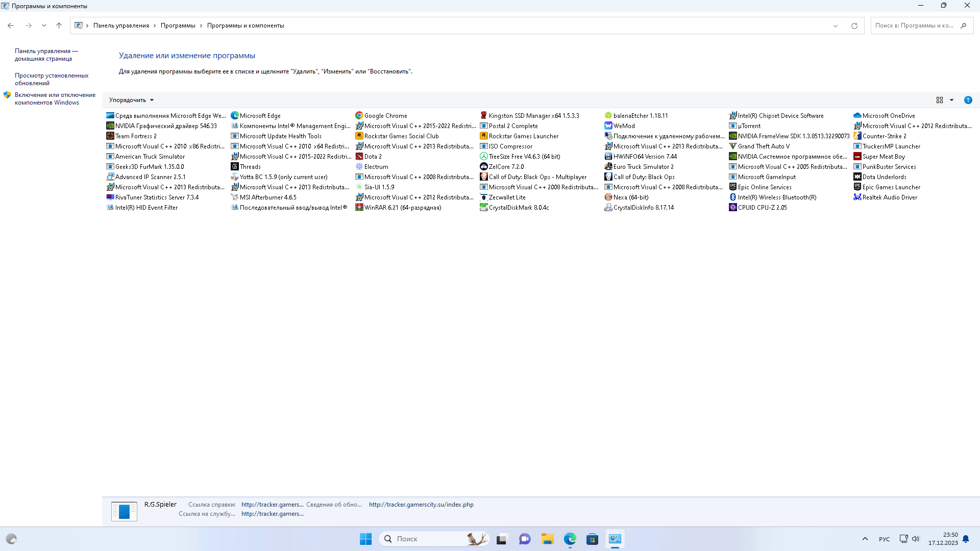Open the Help question mark icon
The image size is (980, 551).
click(968, 100)
